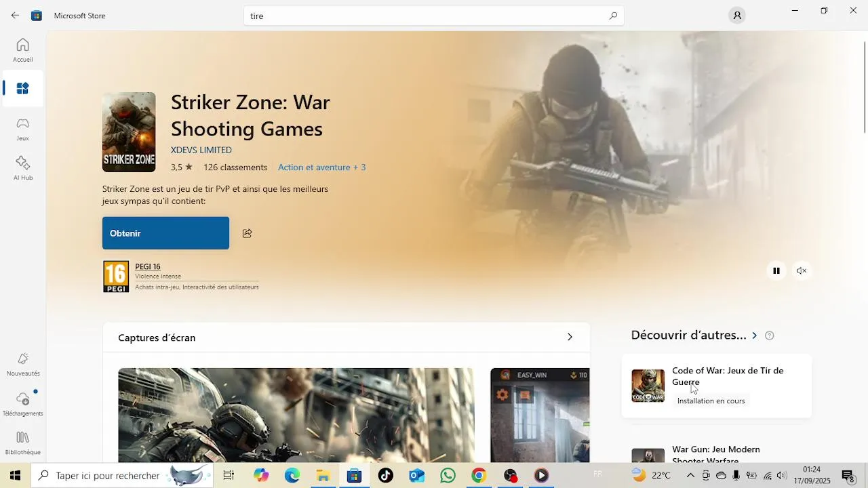The width and height of the screenshot is (868, 488).
Task: Launch Copilot from the taskbar
Action: tap(261, 475)
